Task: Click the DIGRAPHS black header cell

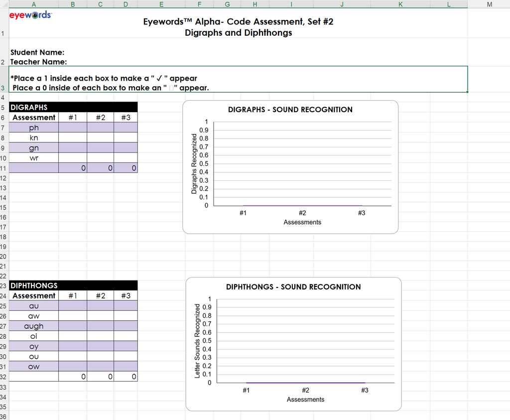Action: coord(73,107)
